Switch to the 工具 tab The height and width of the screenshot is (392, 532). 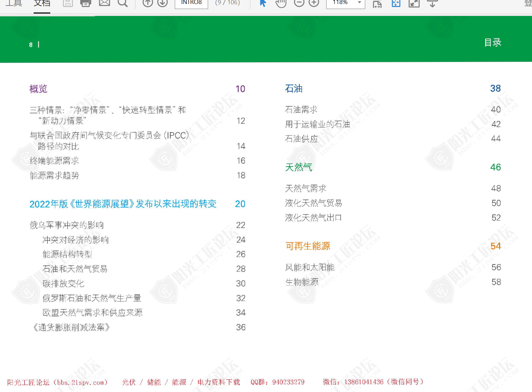(14, 3)
